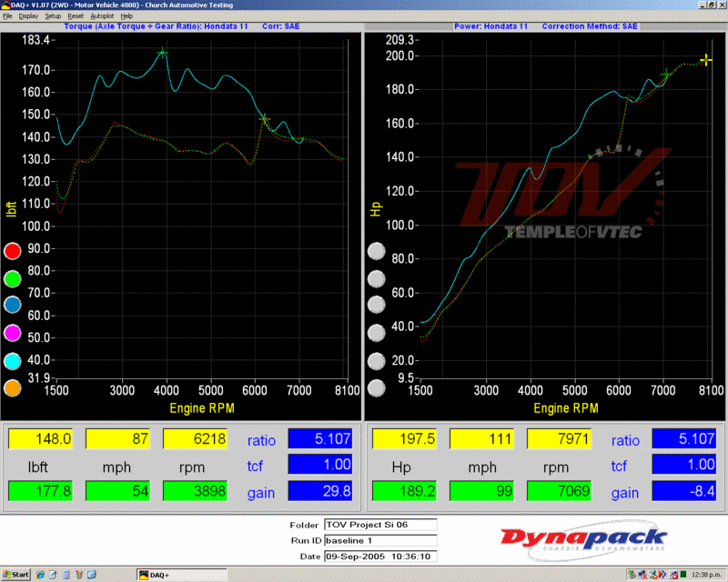
Task: Click the red and blue arrows tray icon
Action: point(662,575)
